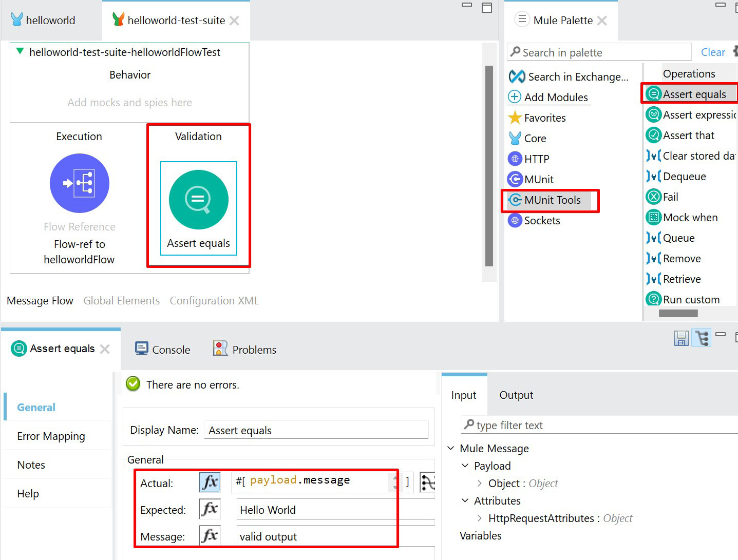Open the Error Mapping section
Viewport: 738px width, 560px height.
tap(51, 436)
